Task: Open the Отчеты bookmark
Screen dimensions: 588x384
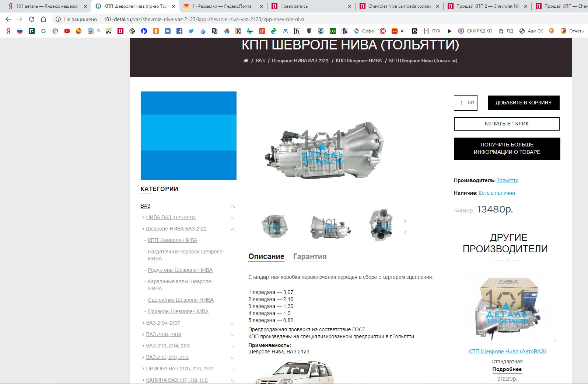Action: (x=573, y=31)
